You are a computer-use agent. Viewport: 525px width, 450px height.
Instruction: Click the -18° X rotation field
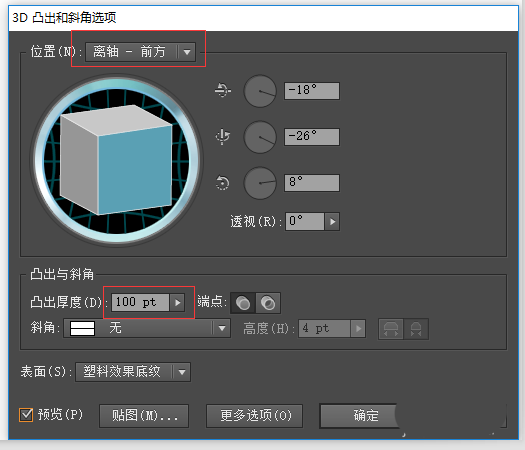click(x=312, y=91)
